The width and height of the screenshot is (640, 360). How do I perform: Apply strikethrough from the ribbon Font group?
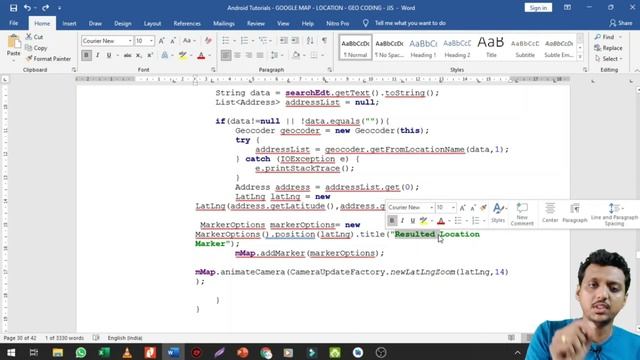pos(127,55)
